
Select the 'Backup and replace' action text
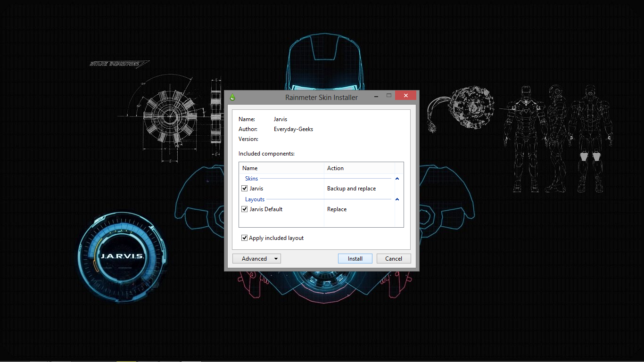351,189
